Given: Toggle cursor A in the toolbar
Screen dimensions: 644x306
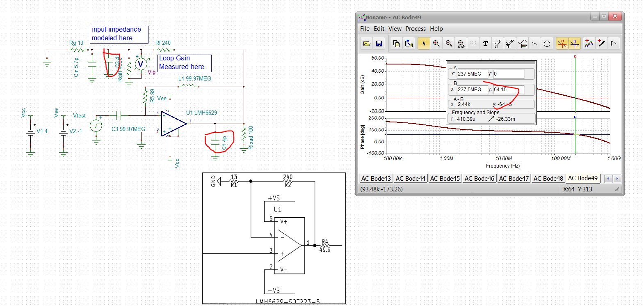Looking at the screenshot, I should pos(562,44).
